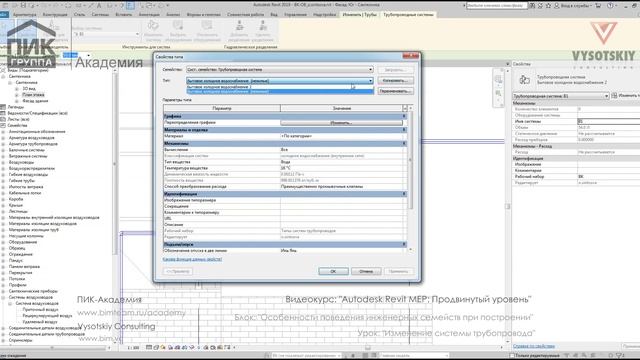Click the zoom navigation icon in view
The image size is (640, 360).
pos(498,94)
